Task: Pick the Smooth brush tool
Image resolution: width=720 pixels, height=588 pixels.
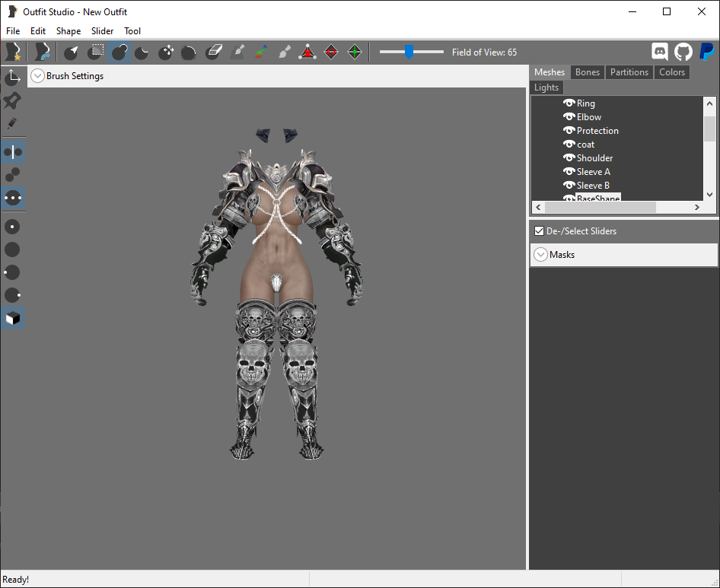Action: [x=190, y=52]
